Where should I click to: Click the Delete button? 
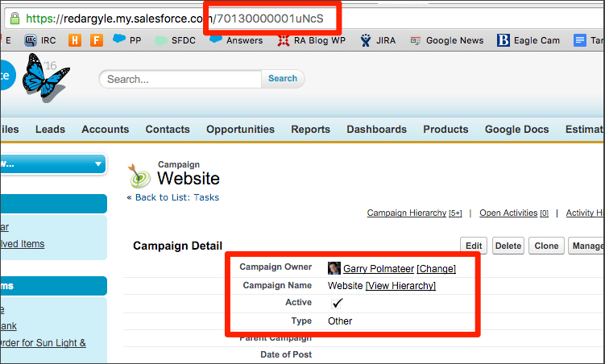click(x=508, y=246)
